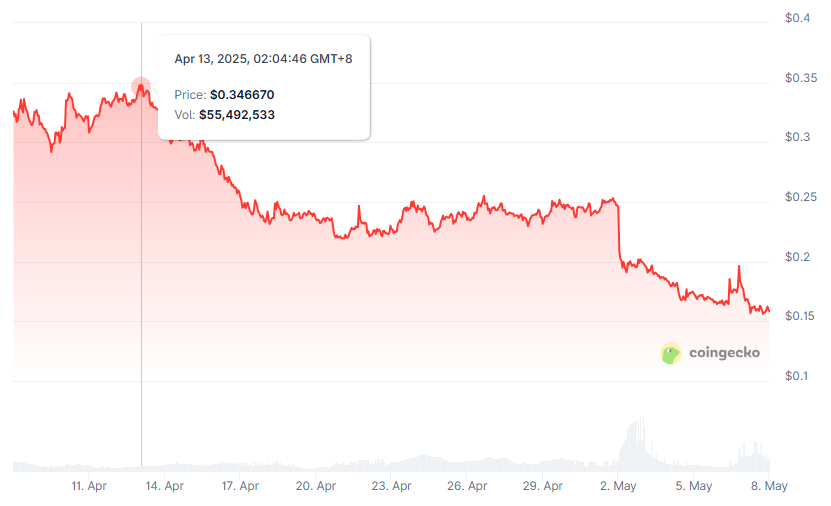Click the 26. Apr date label
831x506 pixels.
click(467, 486)
